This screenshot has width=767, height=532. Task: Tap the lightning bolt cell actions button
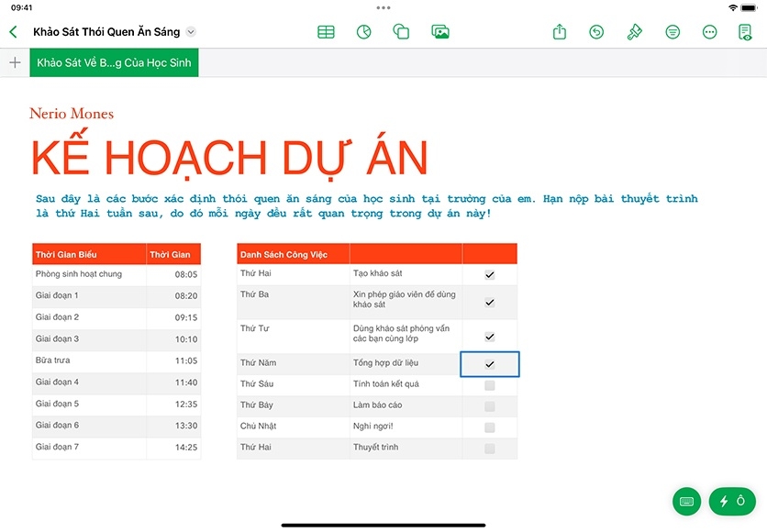coord(732,501)
